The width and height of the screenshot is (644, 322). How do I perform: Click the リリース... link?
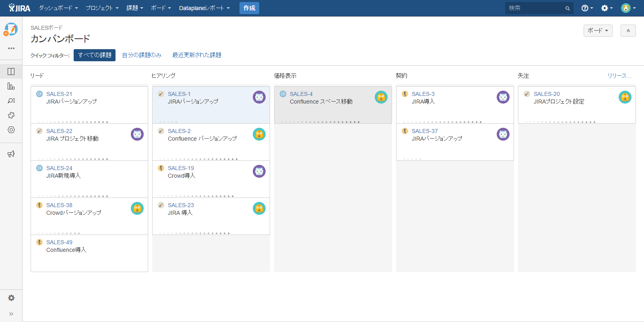620,76
